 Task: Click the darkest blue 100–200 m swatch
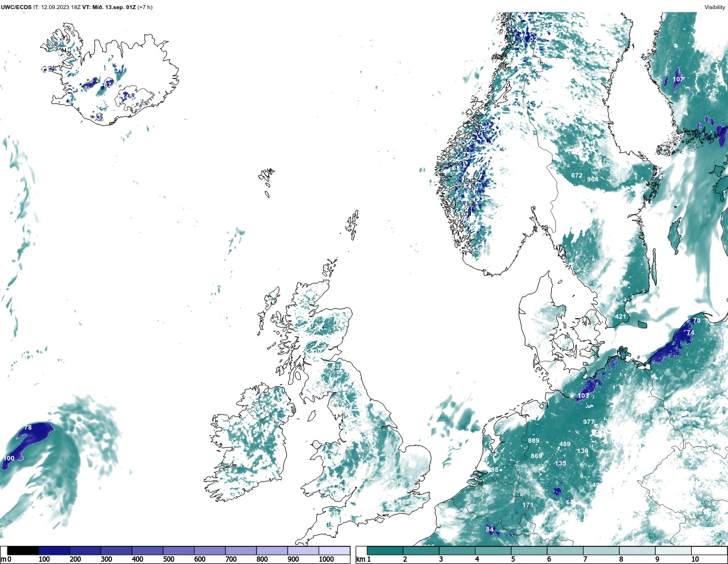click(x=54, y=550)
